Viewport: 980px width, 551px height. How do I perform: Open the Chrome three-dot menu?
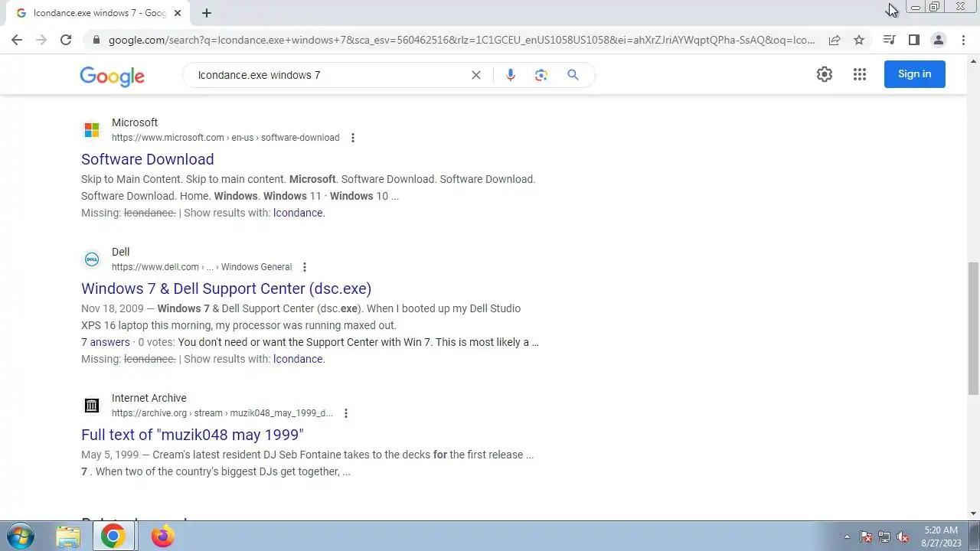point(963,40)
